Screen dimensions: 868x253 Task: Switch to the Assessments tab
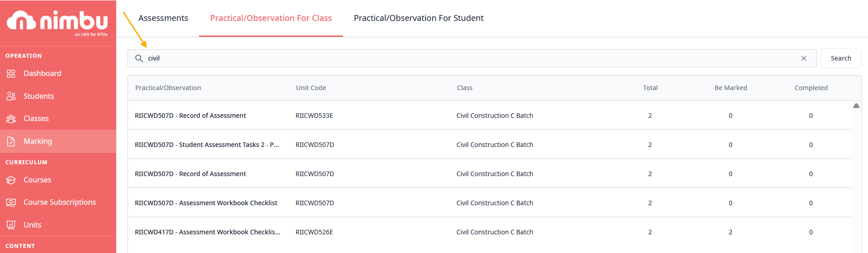[163, 18]
